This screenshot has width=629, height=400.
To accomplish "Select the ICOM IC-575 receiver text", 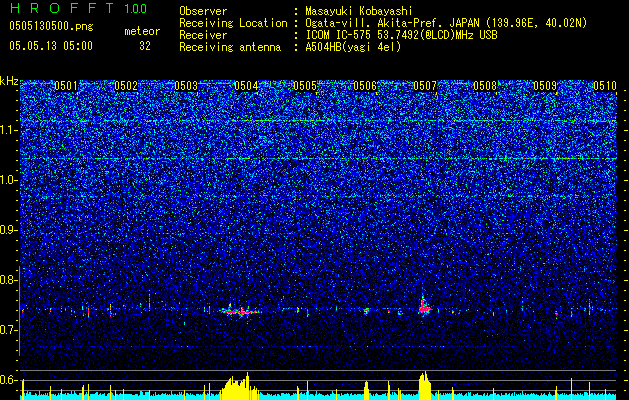I will tap(401, 35).
